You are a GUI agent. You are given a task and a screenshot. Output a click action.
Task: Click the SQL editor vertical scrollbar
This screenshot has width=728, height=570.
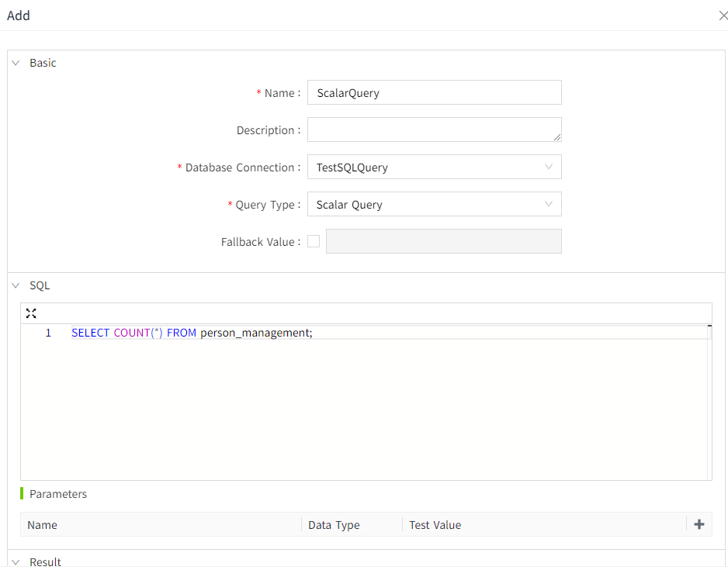point(709,403)
